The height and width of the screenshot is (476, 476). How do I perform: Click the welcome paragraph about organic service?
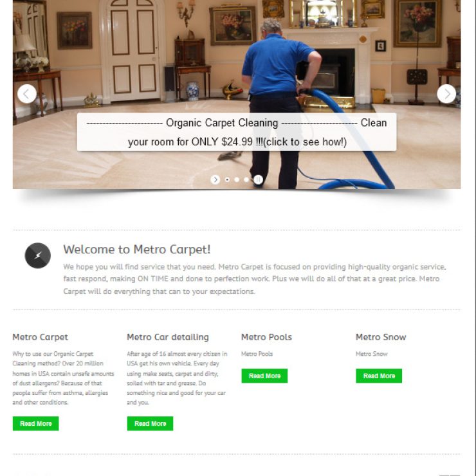coord(255,279)
